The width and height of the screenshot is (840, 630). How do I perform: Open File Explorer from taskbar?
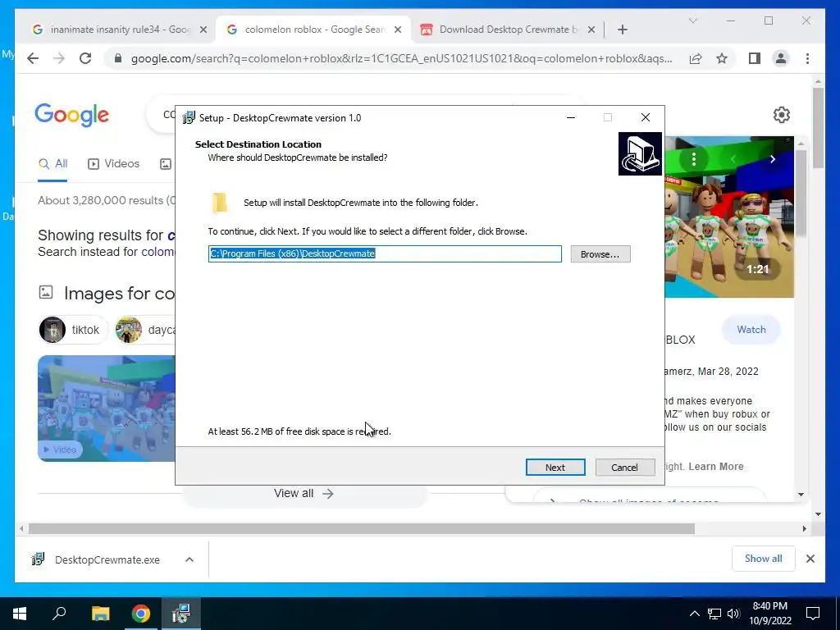(100, 614)
